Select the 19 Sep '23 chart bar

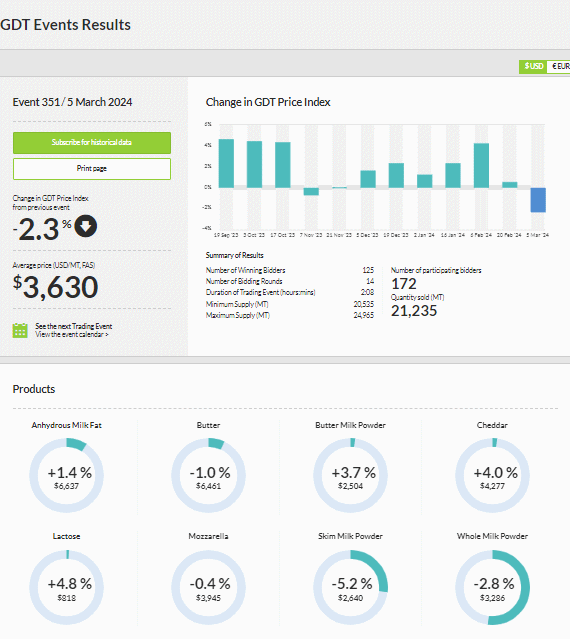[226, 163]
